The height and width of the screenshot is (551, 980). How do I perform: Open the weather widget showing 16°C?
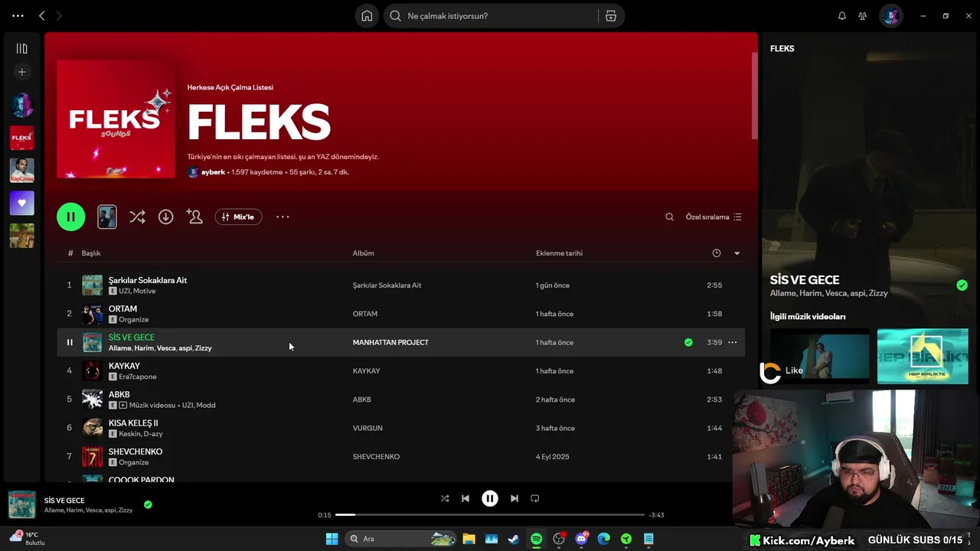point(28,539)
